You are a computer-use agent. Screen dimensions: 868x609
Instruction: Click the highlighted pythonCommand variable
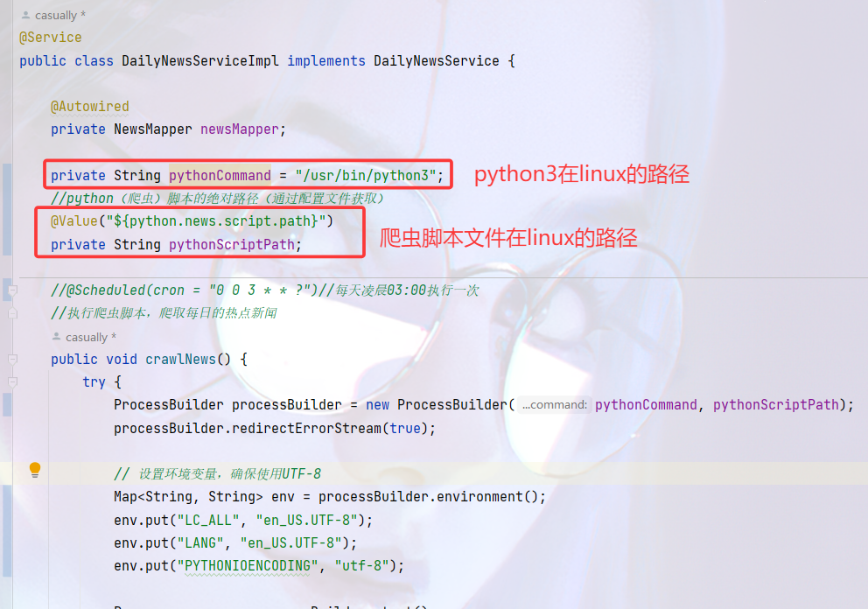pos(220,176)
